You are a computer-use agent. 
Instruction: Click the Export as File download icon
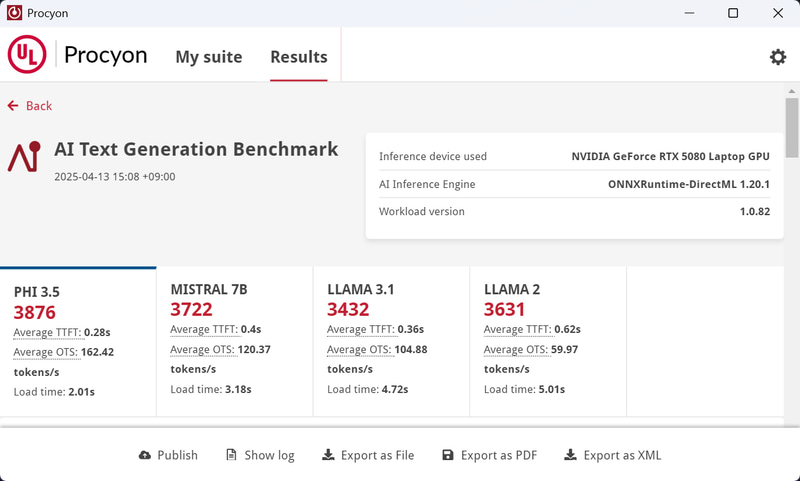(328, 454)
